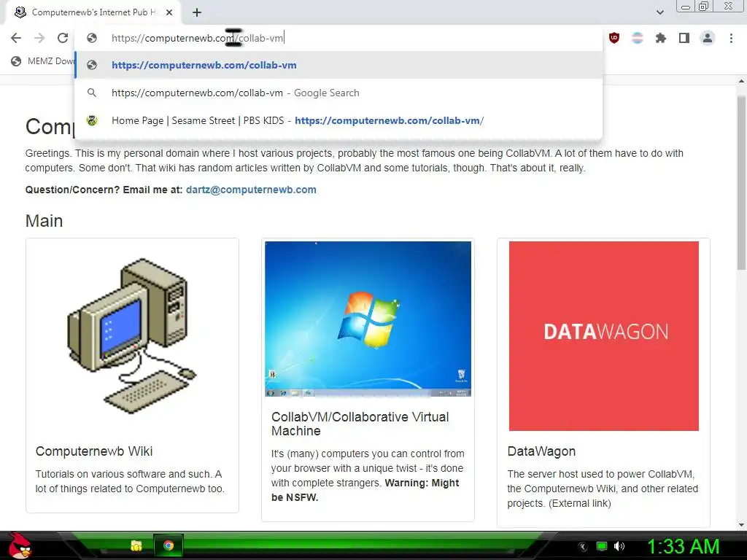This screenshot has height=560, width=747.
Task: Click the Computernewb Wiki card title
Action: tap(94, 451)
